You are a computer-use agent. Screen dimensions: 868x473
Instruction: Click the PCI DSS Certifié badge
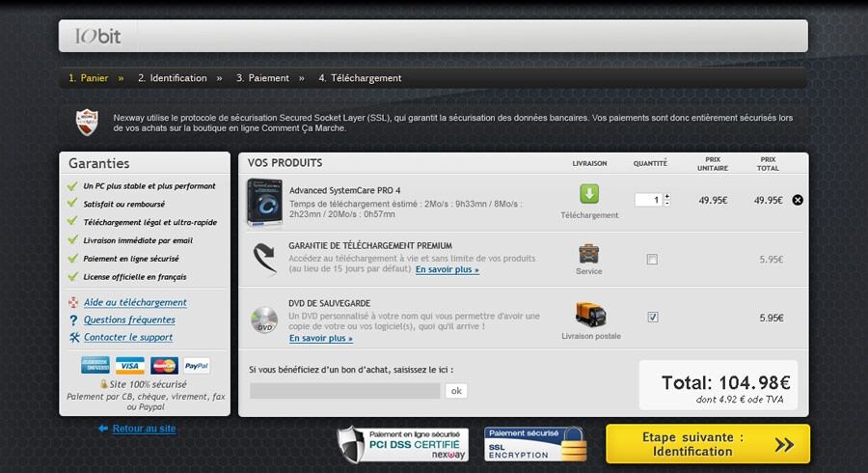[403, 444]
